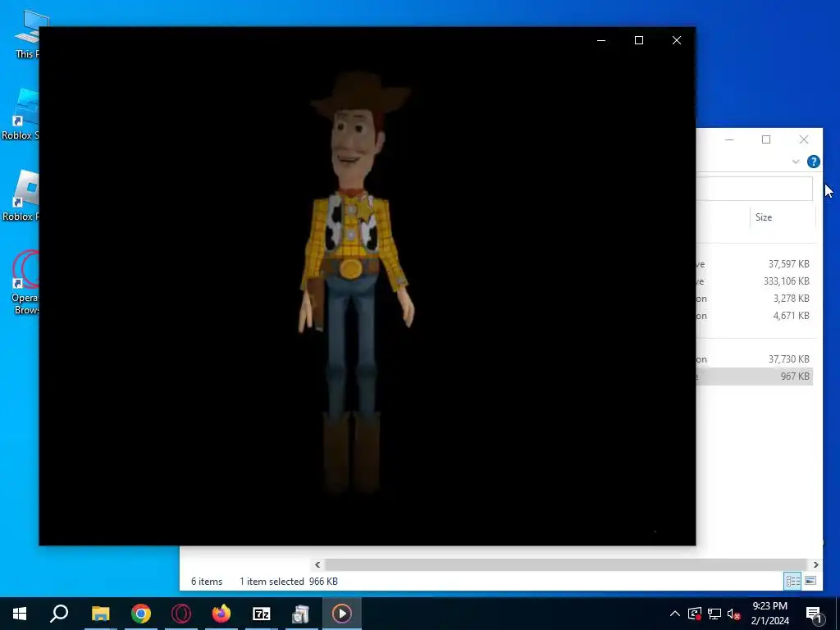Click the File Explorer search box
The width and height of the screenshot is (840, 630).
754,189
